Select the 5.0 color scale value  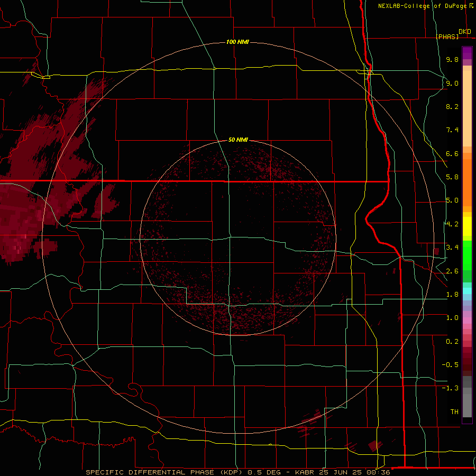click(x=452, y=200)
